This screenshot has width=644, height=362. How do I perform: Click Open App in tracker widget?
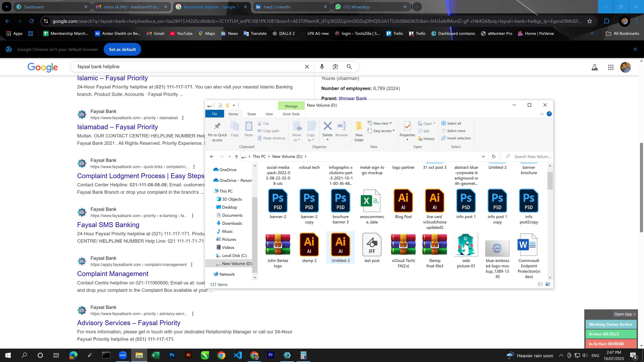(x=625, y=314)
